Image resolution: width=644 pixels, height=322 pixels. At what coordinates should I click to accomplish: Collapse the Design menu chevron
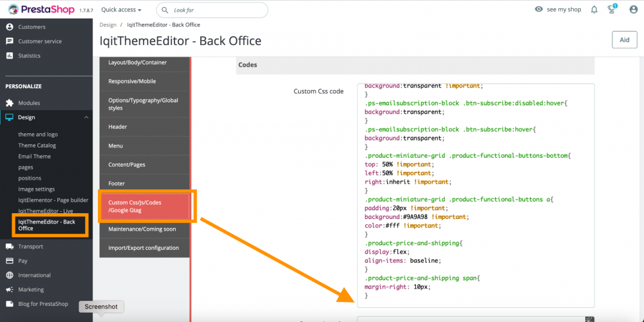[x=86, y=117]
